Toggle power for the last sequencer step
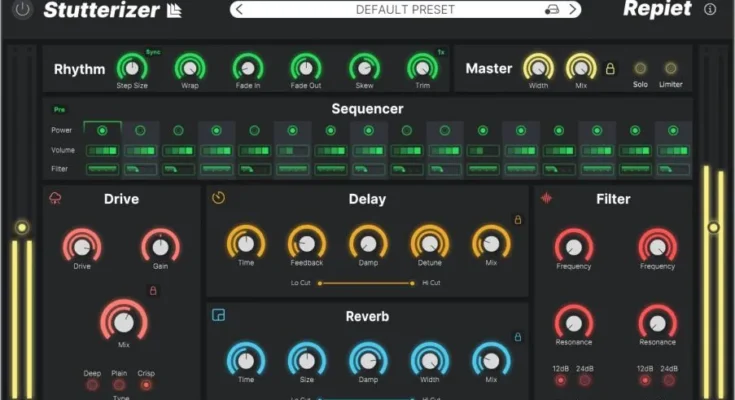 click(x=673, y=131)
